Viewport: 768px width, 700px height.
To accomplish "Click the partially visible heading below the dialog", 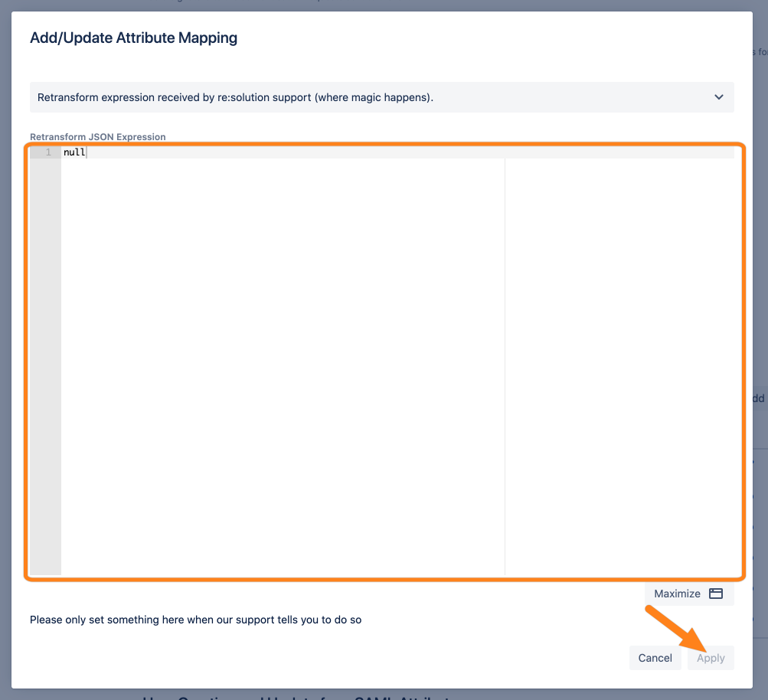I will coord(299,696).
